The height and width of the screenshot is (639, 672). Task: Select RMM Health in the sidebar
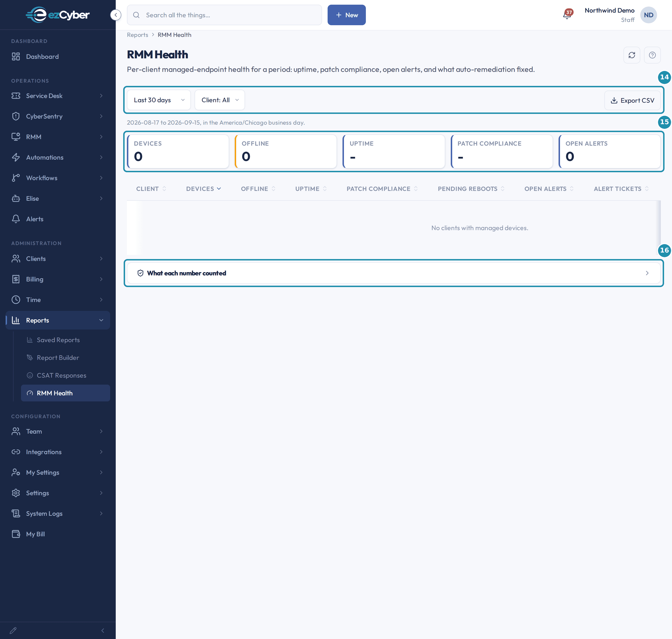pos(65,393)
